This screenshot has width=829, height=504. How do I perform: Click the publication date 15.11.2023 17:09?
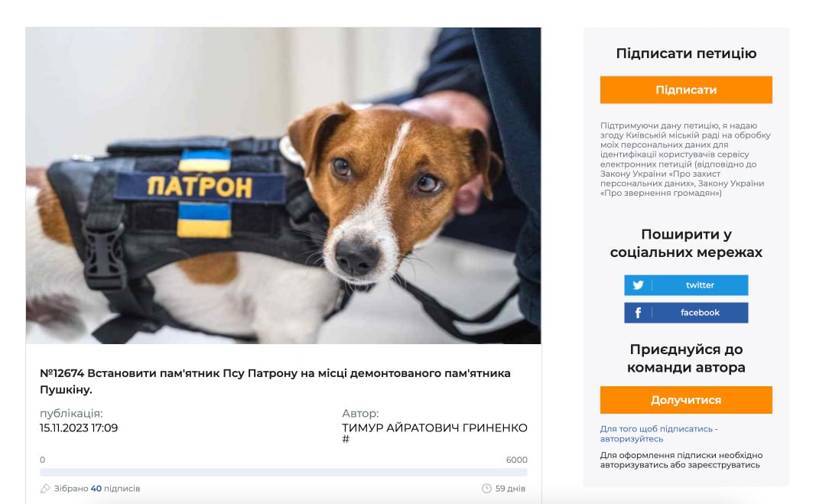pos(79,428)
